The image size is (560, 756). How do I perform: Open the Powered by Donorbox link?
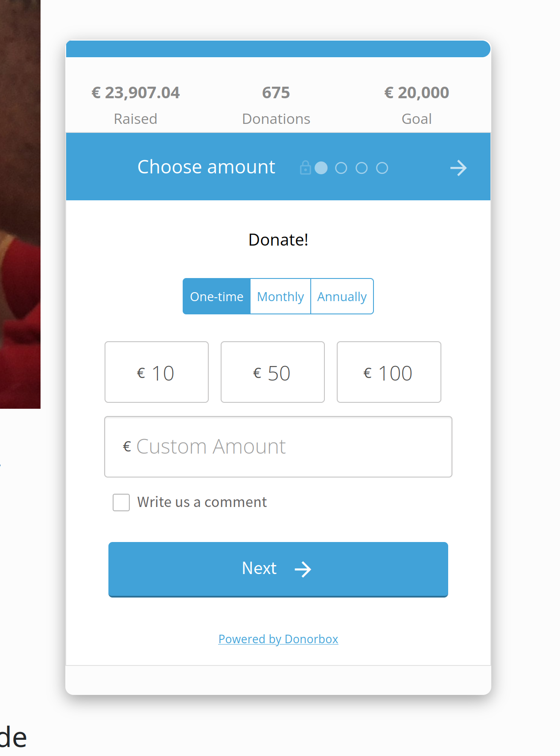coord(278,639)
